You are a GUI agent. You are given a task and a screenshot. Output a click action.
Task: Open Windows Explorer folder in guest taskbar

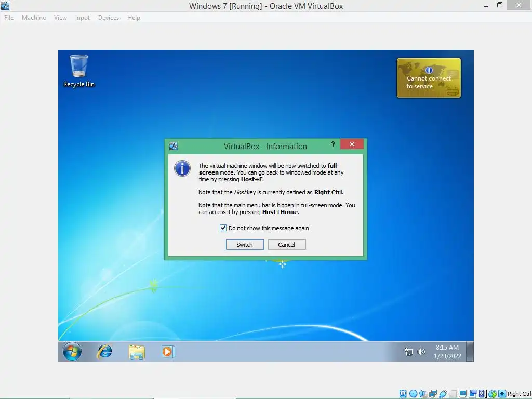137,352
